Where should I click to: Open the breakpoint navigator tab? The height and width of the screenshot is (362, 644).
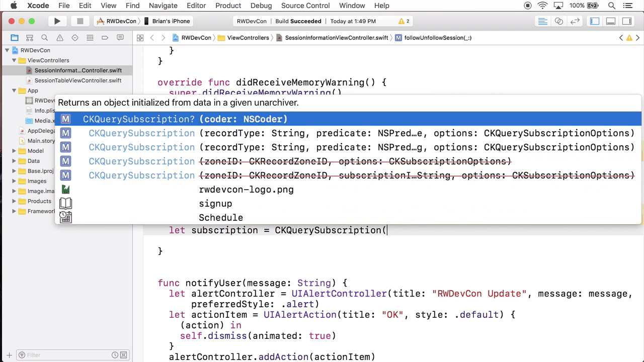click(x=105, y=38)
